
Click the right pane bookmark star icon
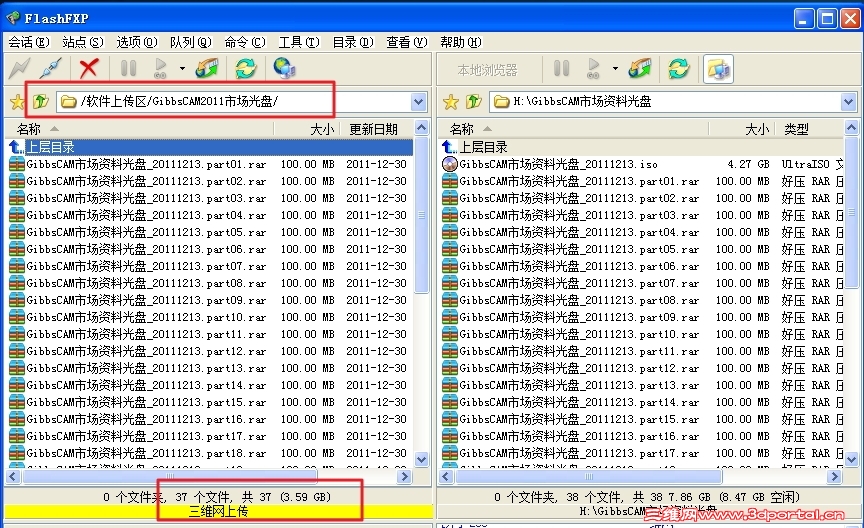[x=451, y=101]
